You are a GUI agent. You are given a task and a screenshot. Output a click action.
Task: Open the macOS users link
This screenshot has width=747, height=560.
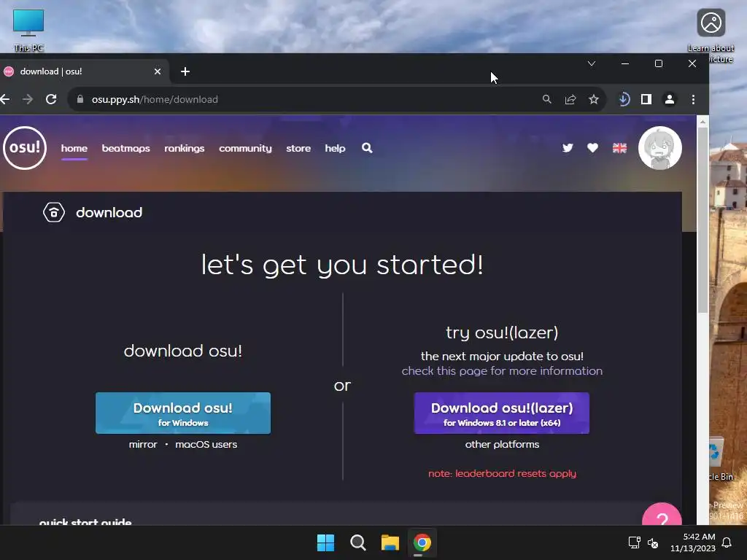pyautogui.click(x=206, y=444)
